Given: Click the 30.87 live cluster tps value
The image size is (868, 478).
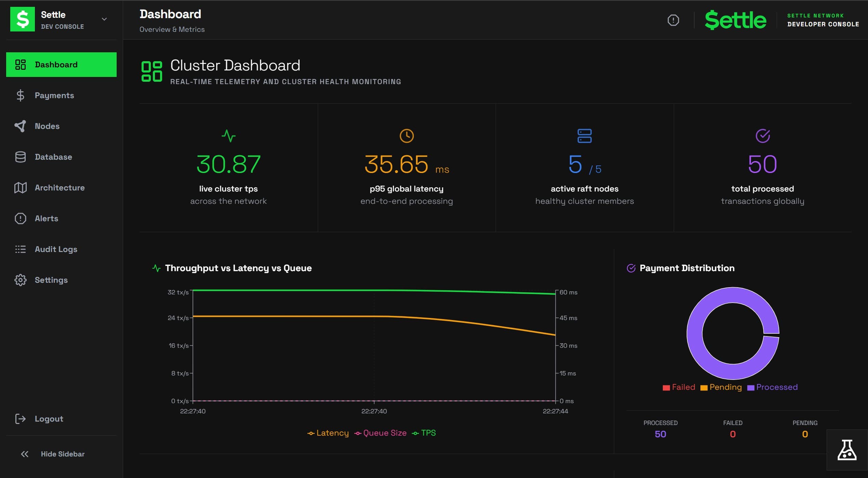Looking at the screenshot, I should (228, 164).
